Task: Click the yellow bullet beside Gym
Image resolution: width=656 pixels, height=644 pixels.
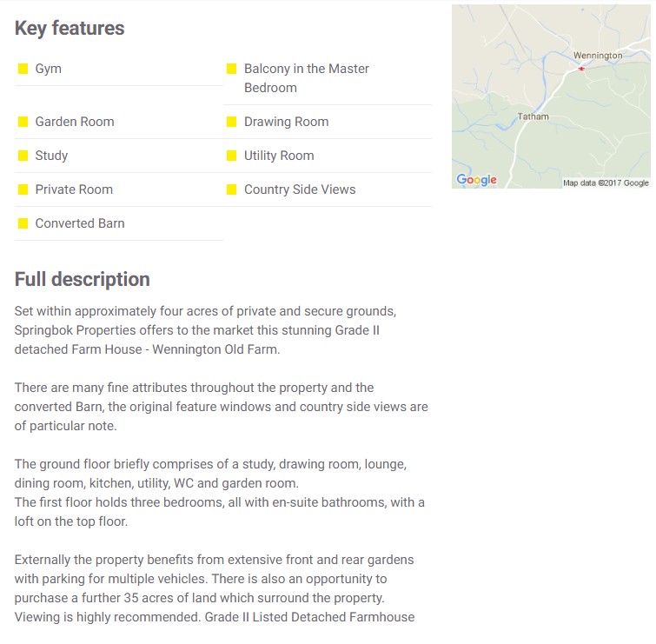Action: 23,69
